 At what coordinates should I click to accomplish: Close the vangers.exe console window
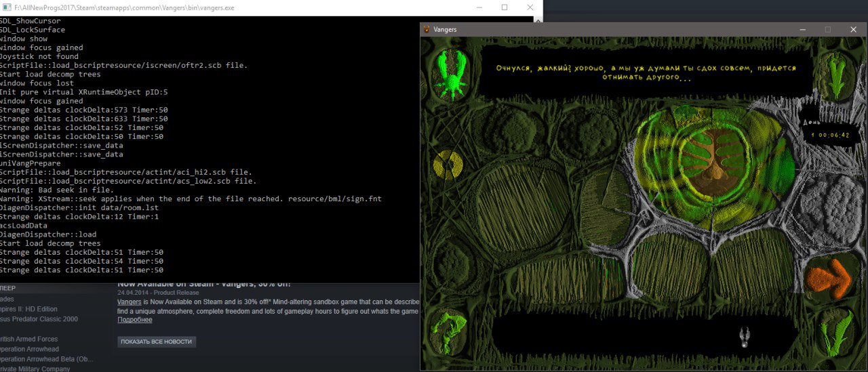(x=530, y=7)
